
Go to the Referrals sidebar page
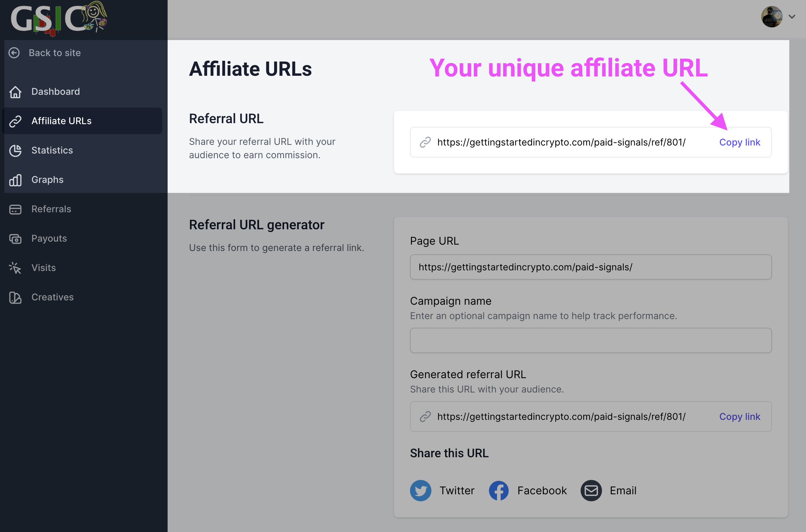coord(51,209)
